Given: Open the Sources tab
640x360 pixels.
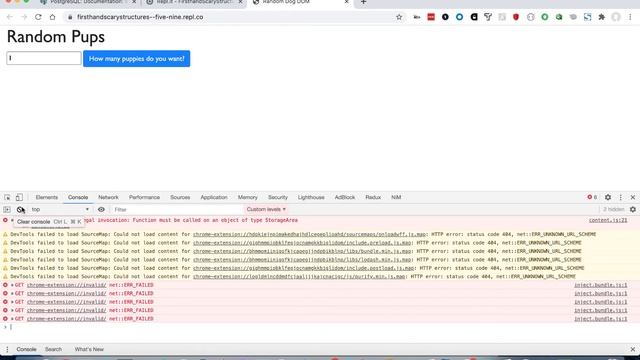Looking at the screenshot, I should click(180, 198).
